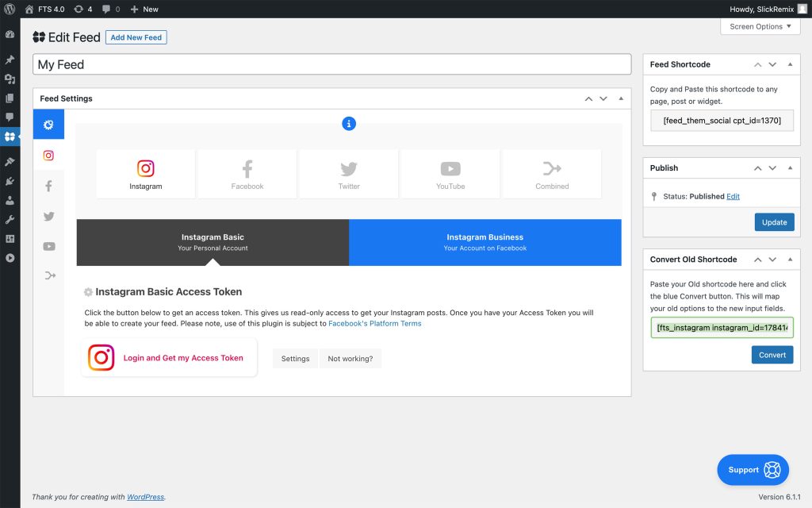812x508 pixels.
Task: Open Users in the admin sidebar
Action: coord(10,200)
